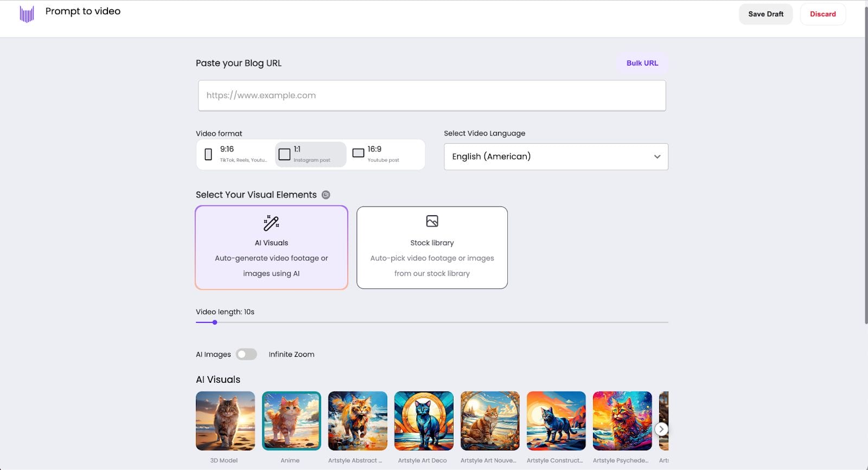The image size is (868, 470).
Task: Choose the Anime style thumbnail
Action: [x=291, y=421]
